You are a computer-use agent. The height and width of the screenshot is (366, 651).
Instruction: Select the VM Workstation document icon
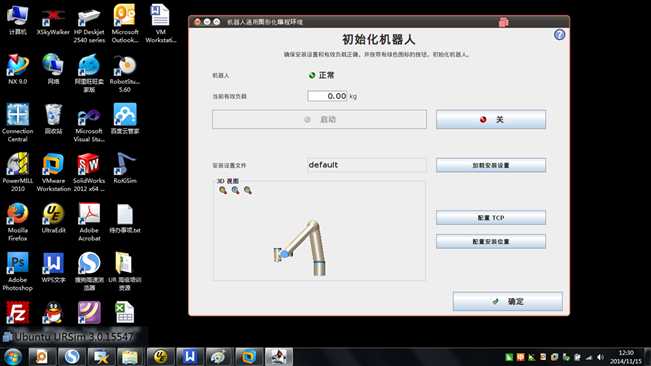pyautogui.click(x=160, y=24)
